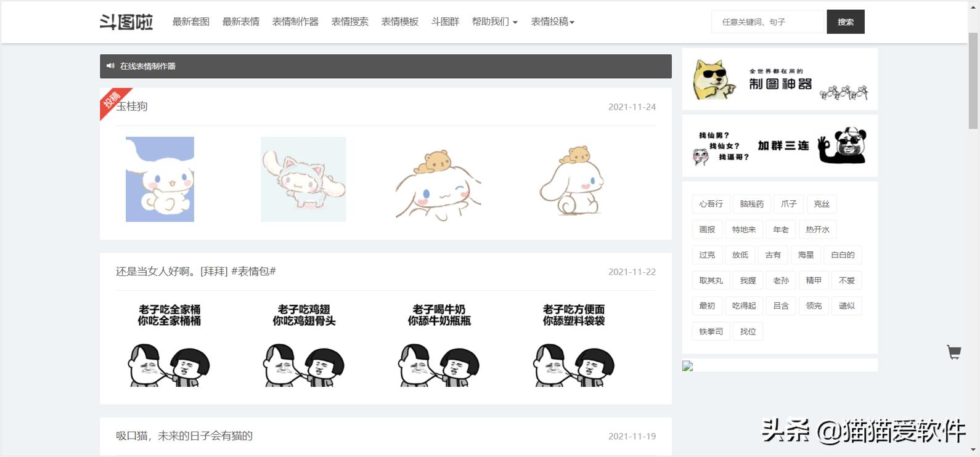The image size is (980, 457).
Task: Select the 吕含 tag
Action: point(781,305)
